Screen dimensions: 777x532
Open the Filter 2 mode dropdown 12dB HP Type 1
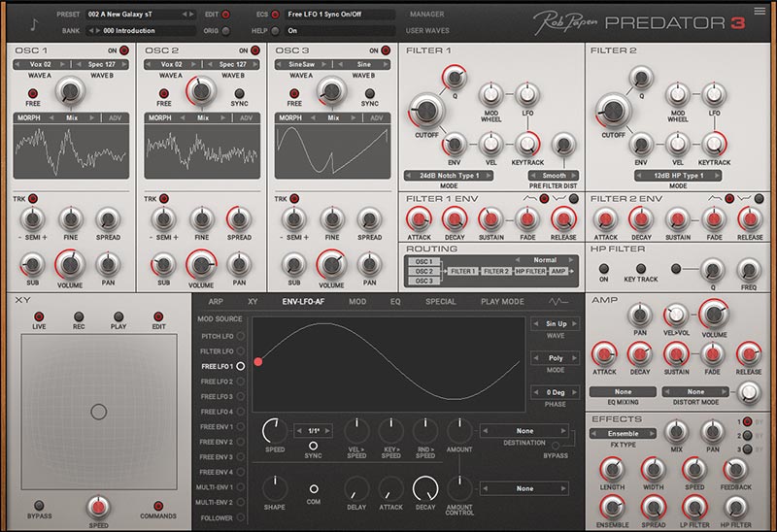pos(678,176)
